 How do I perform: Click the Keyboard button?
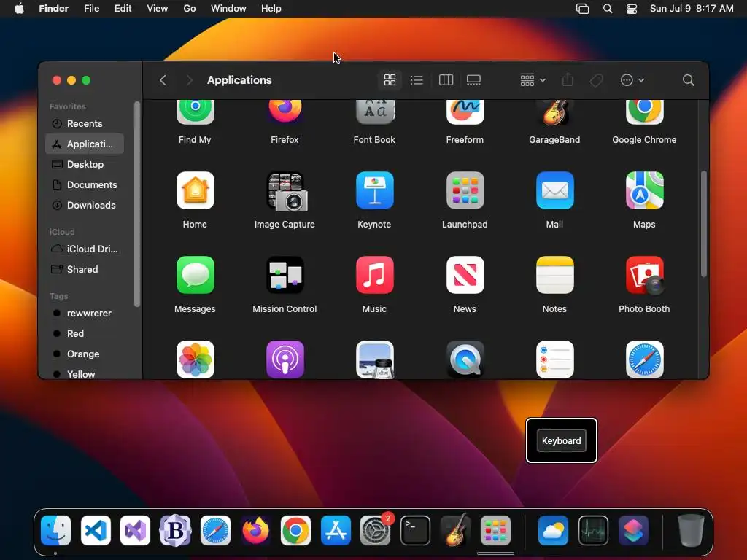[x=561, y=440]
